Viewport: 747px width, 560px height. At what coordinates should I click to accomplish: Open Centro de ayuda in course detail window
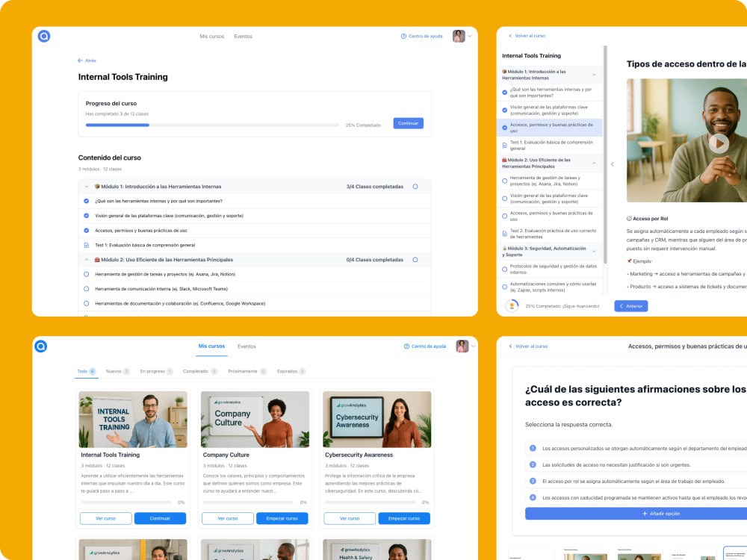click(x=421, y=36)
